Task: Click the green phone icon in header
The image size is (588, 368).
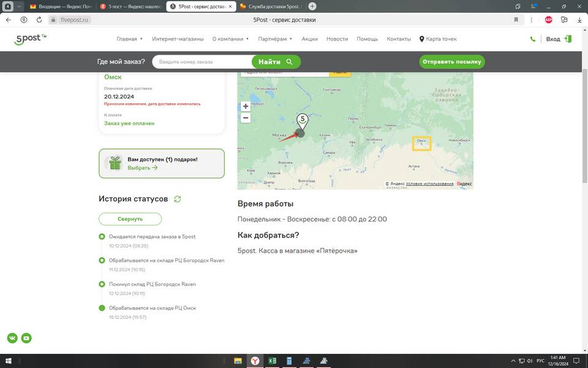Action: [532, 39]
